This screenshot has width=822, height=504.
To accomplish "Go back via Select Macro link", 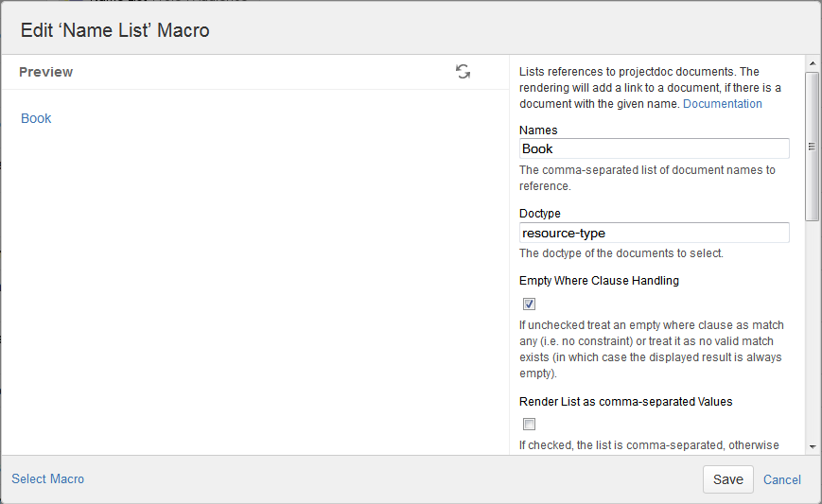I will tap(47, 479).
